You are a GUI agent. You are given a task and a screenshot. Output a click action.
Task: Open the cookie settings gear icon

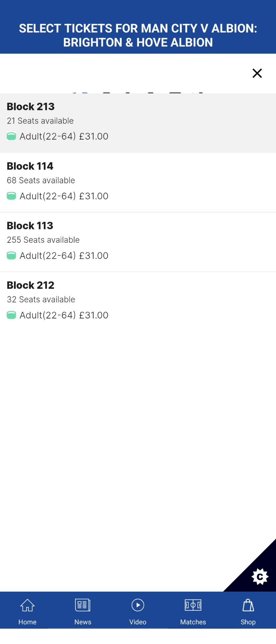(260, 577)
